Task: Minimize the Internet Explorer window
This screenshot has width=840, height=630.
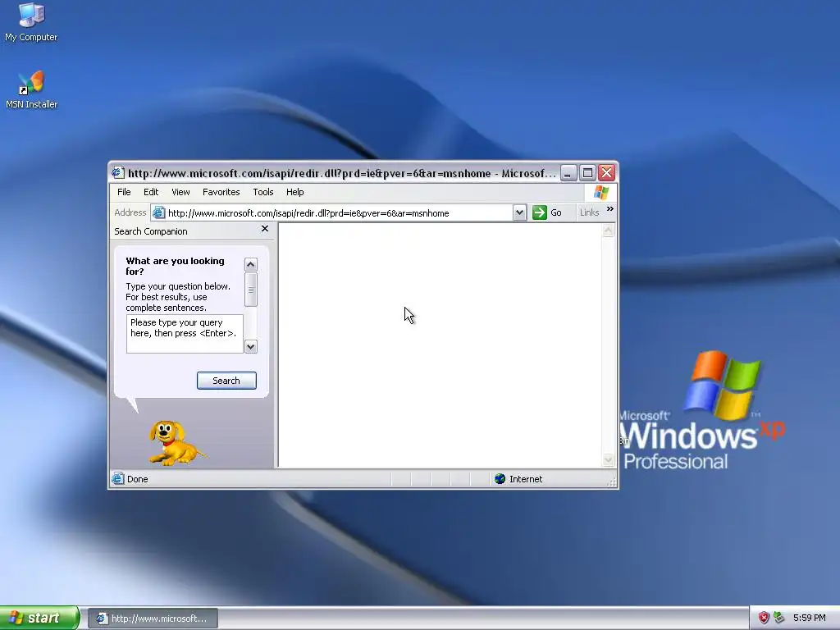Action: pyautogui.click(x=568, y=173)
